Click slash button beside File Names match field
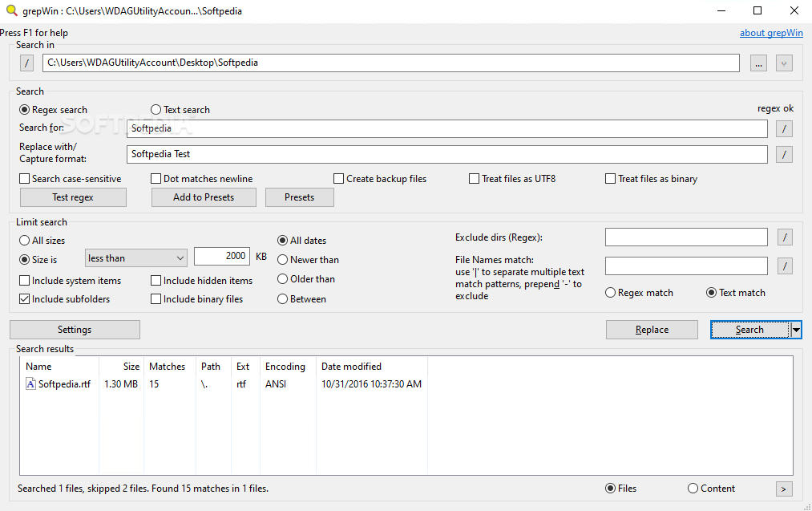The height and width of the screenshot is (511, 812). 785,266
